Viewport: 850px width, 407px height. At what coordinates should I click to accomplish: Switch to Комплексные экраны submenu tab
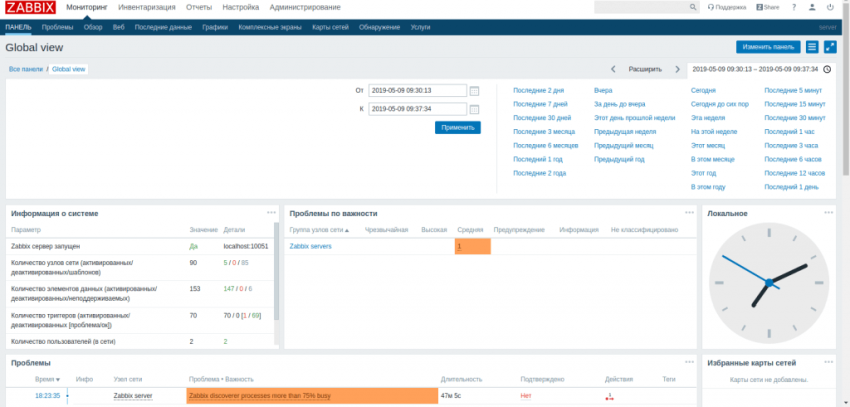point(269,27)
